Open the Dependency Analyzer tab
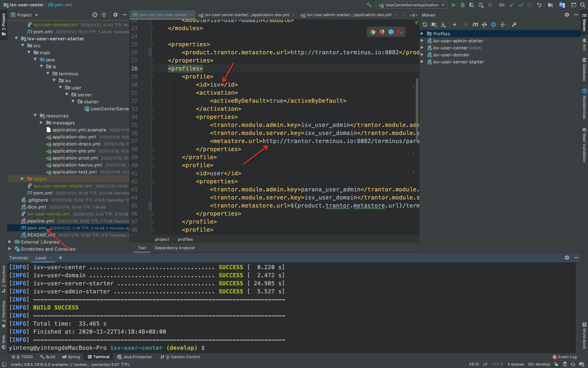The height and width of the screenshot is (368, 588). point(175,248)
